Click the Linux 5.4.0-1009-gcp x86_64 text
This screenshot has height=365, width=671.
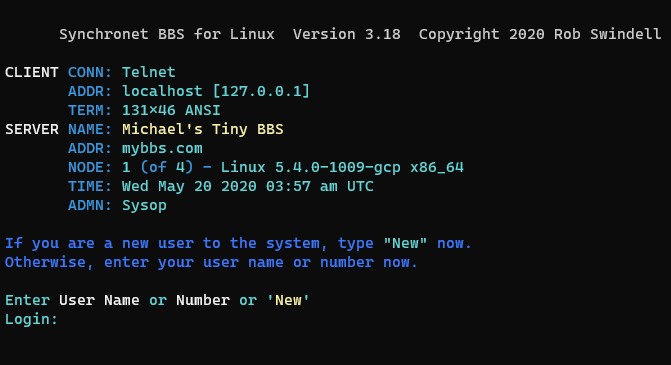click(x=342, y=167)
